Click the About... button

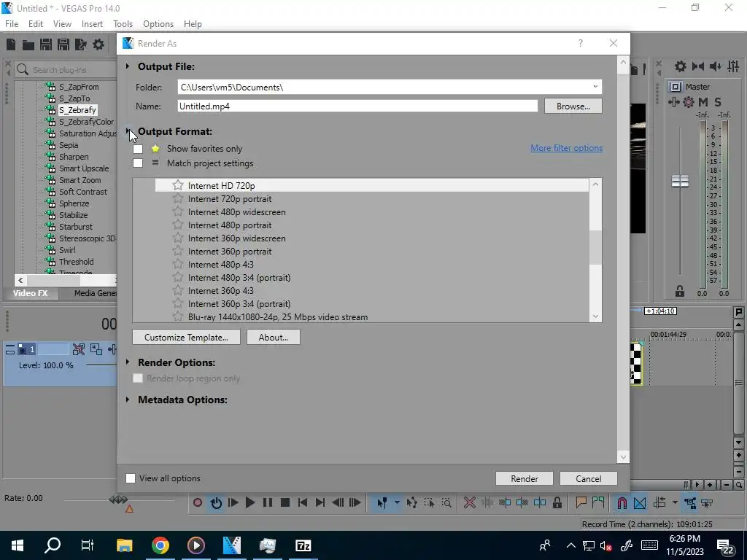click(274, 337)
